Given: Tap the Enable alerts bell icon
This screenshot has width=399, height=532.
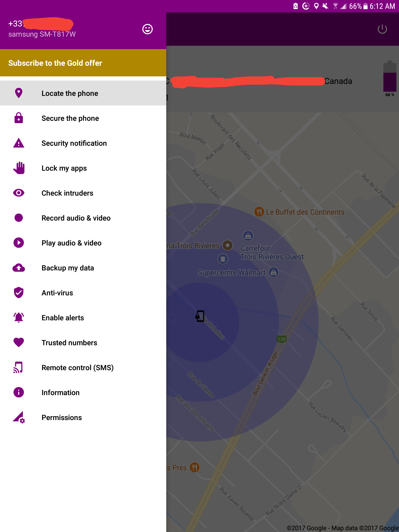Looking at the screenshot, I should click(x=19, y=317).
